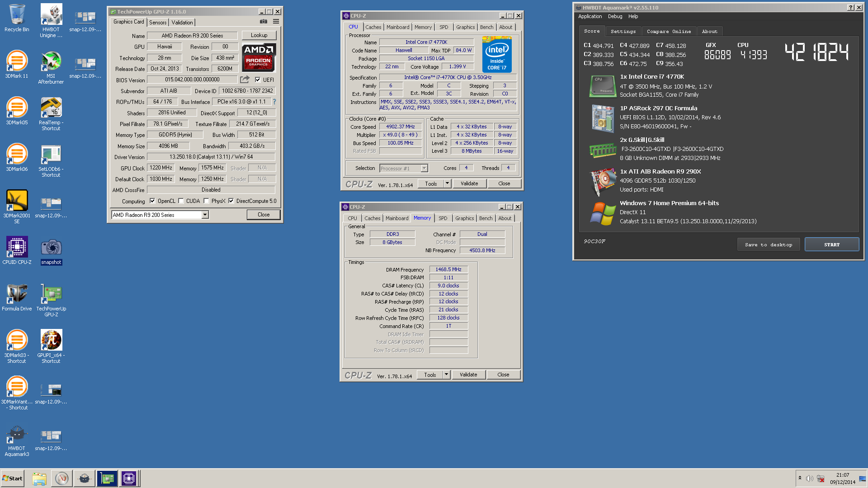868x488 pixels.
Task: Launch 3DMark 11 shortcut
Action: [17, 64]
